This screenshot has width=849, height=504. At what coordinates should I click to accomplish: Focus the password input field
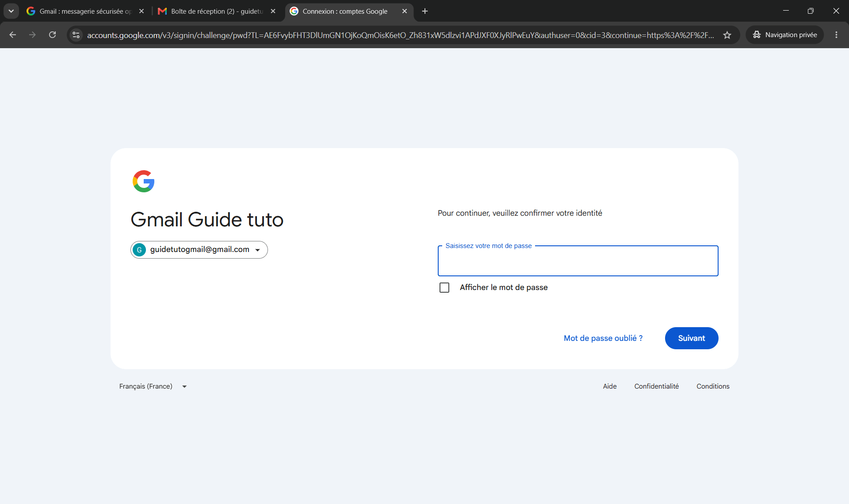(x=578, y=261)
